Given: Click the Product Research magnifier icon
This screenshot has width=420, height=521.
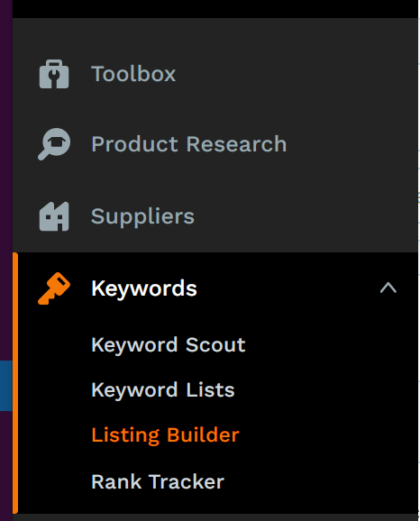Looking at the screenshot, I should (x=54, y=144).
